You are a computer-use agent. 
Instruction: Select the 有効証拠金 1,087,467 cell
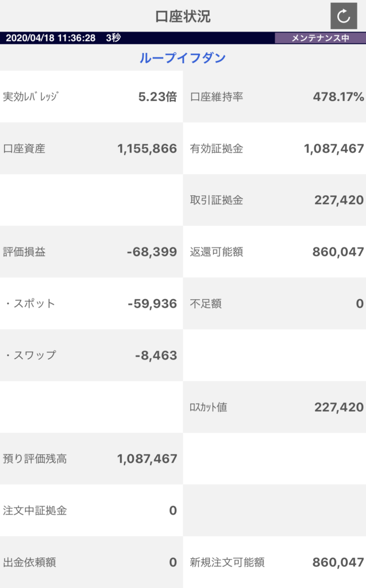coord(275,148)
